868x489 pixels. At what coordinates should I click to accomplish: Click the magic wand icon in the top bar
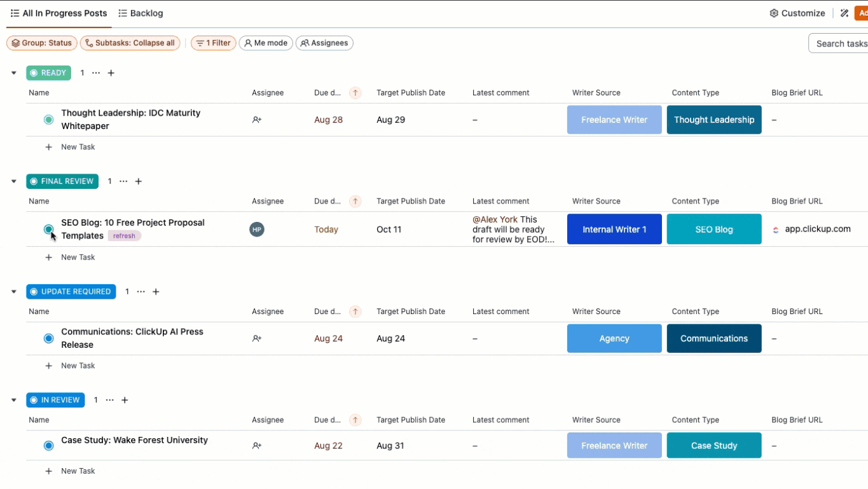point(844,13)
